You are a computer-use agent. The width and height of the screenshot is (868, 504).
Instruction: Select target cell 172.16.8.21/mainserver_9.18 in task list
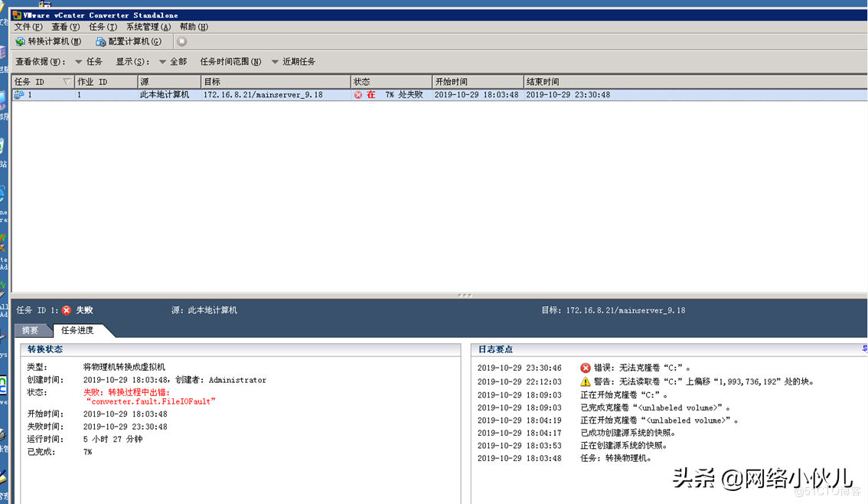click(x=263, y=95)
